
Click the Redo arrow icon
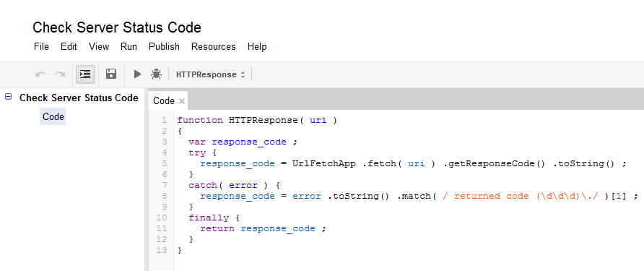click(x=60, y=74)
